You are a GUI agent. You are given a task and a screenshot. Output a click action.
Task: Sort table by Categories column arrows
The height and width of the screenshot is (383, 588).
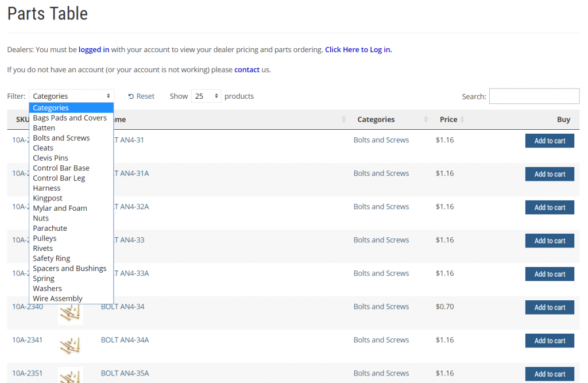coord(426,119)
